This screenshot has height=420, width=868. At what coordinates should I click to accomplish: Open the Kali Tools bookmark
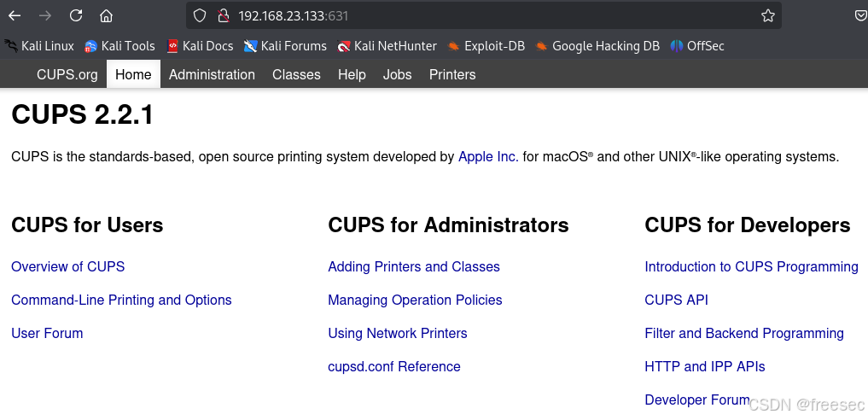(x=119, y=46)
